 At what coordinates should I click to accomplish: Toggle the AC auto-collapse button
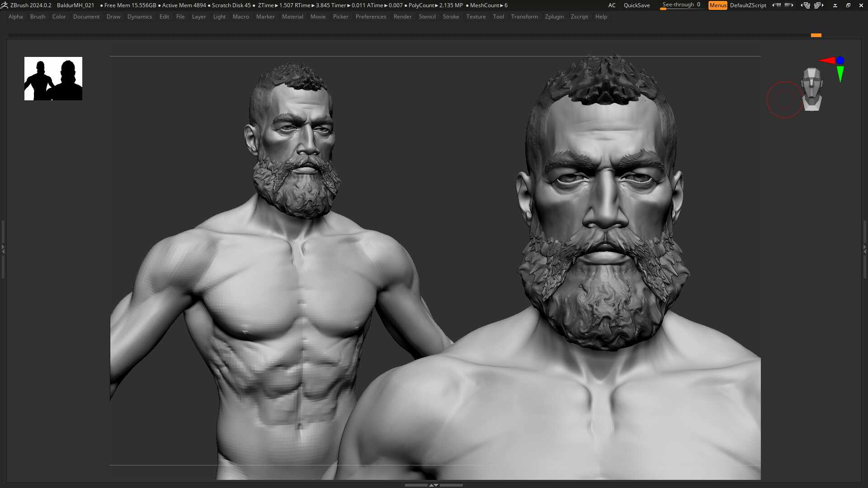tap(612, 5)
